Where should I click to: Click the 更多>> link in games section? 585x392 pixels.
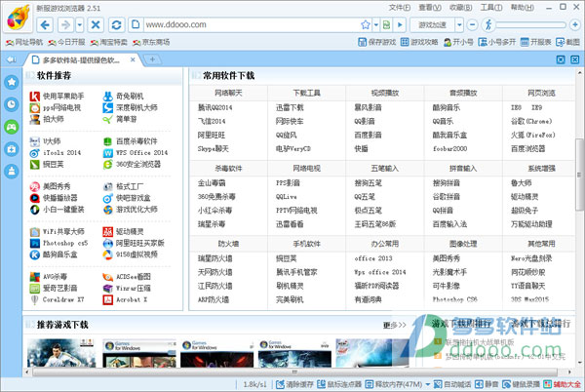click(x=394, y=325)
